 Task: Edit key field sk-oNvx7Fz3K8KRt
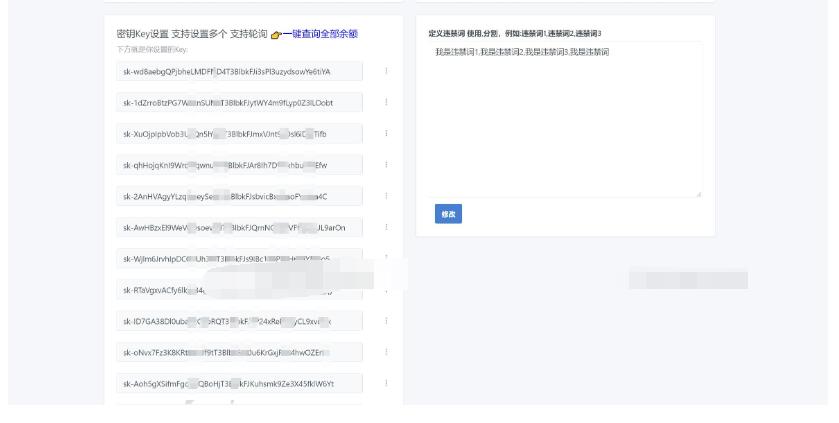pos(240,352)
